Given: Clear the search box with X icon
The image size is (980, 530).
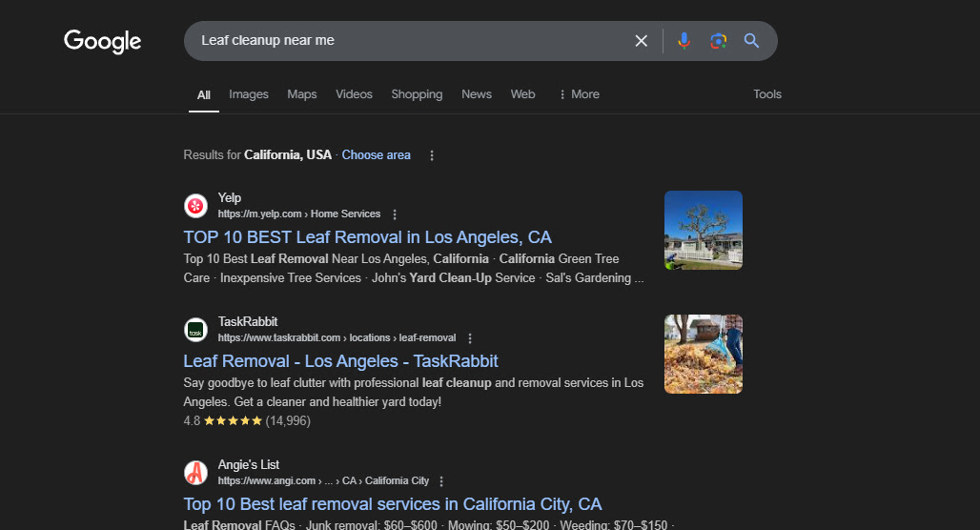Looking at the screenshot, I should [641, 41].
